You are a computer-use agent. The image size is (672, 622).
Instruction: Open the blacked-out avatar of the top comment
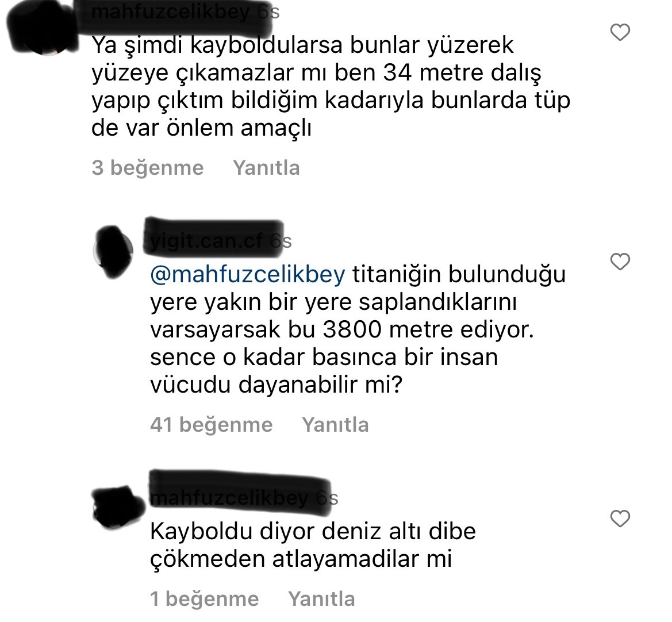[43, 28]
